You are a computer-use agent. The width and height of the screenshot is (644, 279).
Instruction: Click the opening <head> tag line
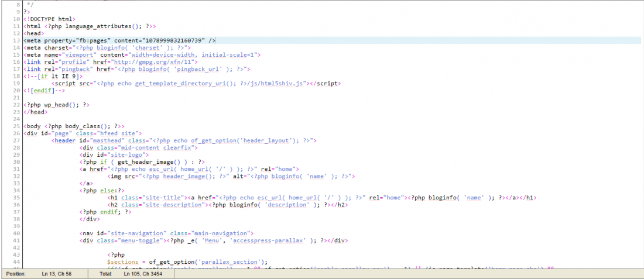35,33
